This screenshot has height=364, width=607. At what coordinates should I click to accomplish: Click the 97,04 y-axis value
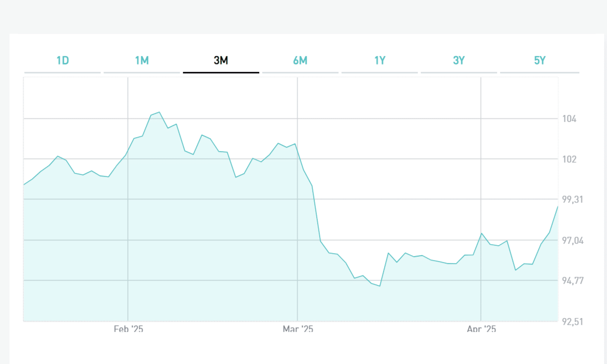tap(572, 241)
